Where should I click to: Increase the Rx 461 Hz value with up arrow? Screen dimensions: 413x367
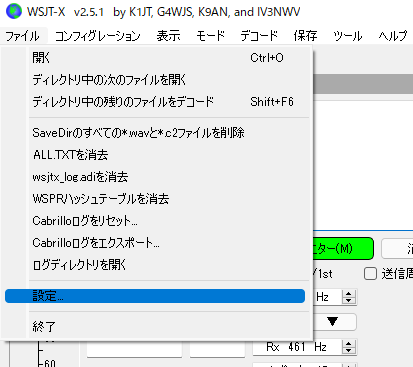click(348, 343)
